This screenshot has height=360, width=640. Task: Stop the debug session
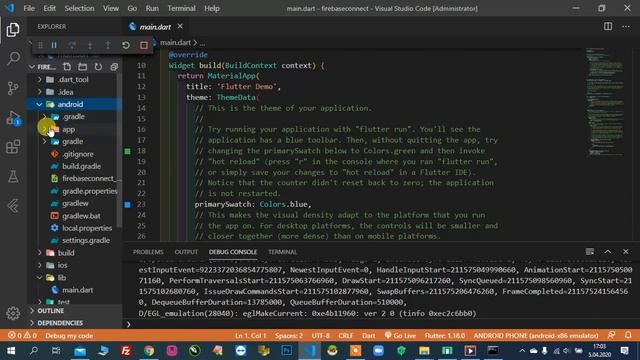[144, 45]
